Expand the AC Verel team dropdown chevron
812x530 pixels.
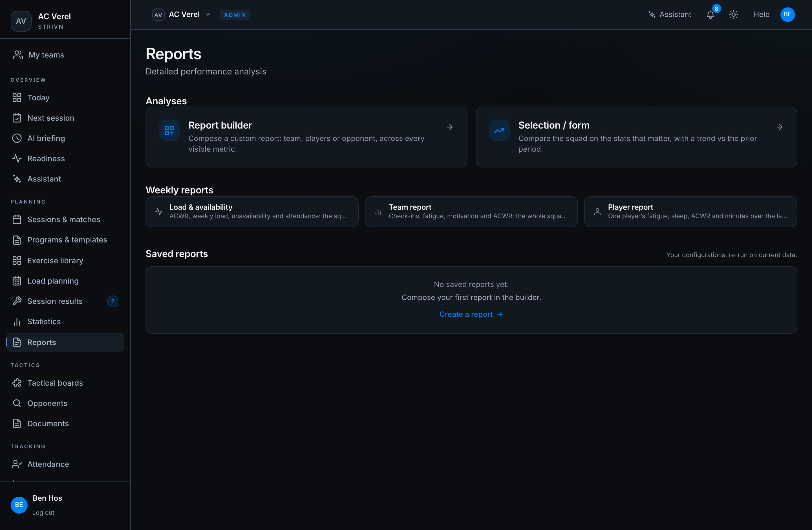(208, 15)
